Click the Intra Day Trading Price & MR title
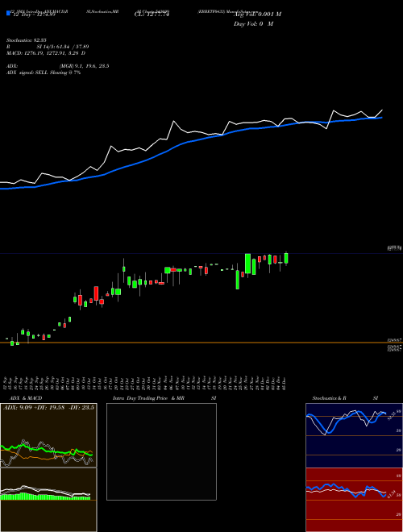This screenshot has width=403, height=532. (x=164, y=398)
